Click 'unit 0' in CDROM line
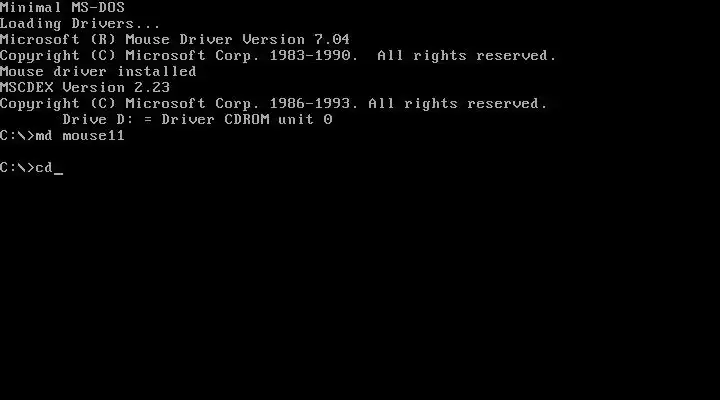Viewport: 720px width, 400px height. [305, 120]
